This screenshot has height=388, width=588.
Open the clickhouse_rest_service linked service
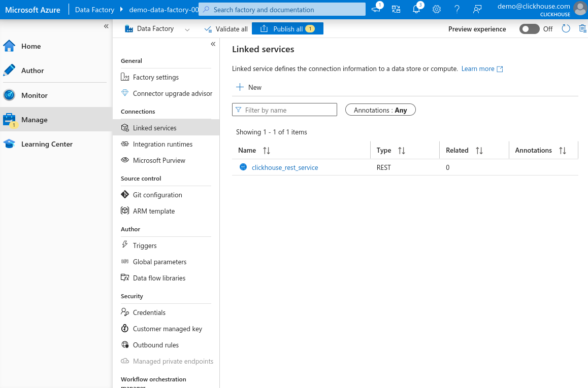tap(285, 167)
